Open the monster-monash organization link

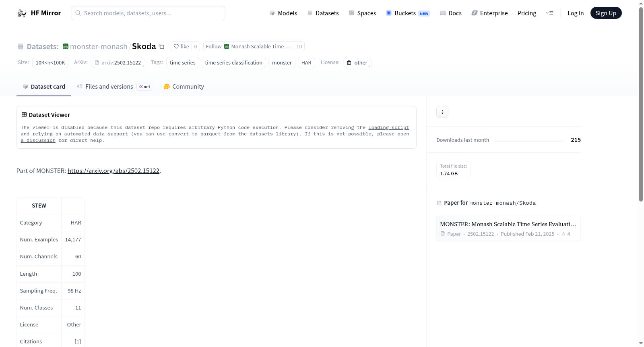click(x=99, y=46)
